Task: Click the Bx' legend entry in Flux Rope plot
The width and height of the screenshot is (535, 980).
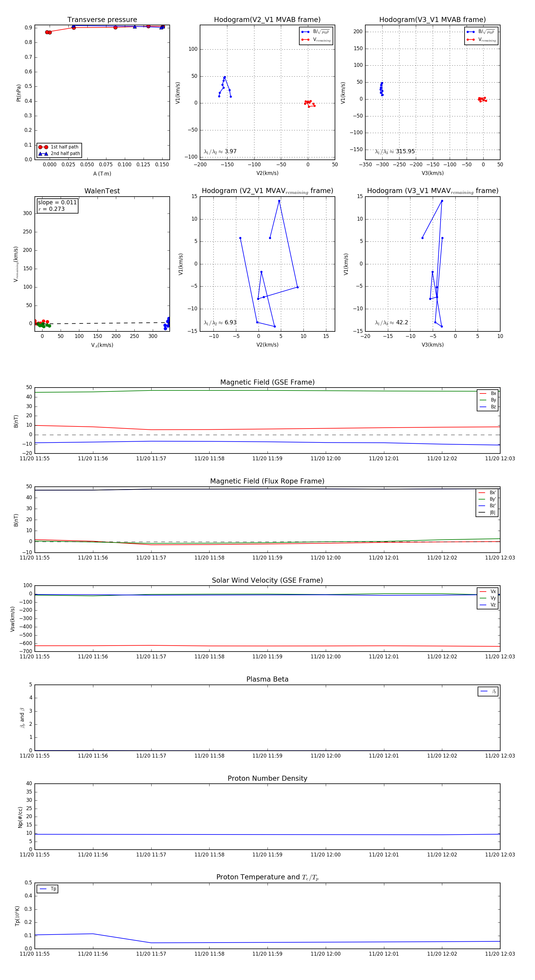Action: pos(487,493)
